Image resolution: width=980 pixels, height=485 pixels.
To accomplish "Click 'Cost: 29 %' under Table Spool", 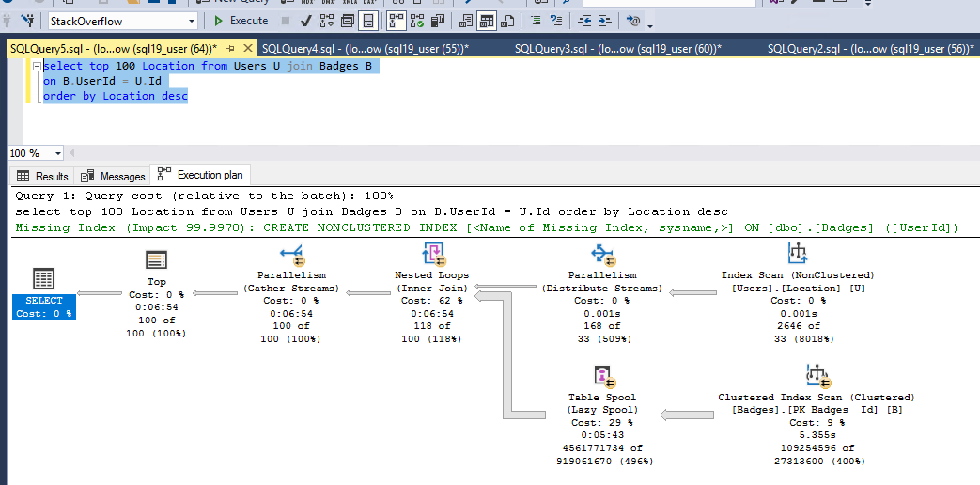I will pos(602,423).
